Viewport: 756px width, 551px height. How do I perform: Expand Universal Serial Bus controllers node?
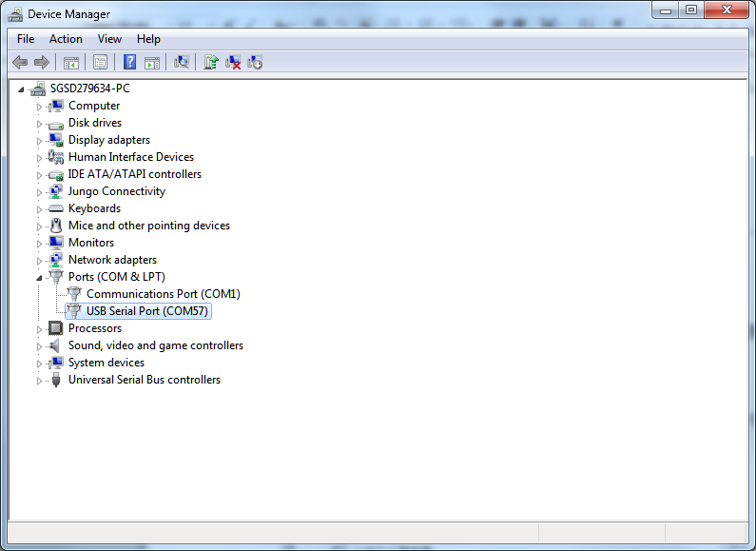[40, 381]
